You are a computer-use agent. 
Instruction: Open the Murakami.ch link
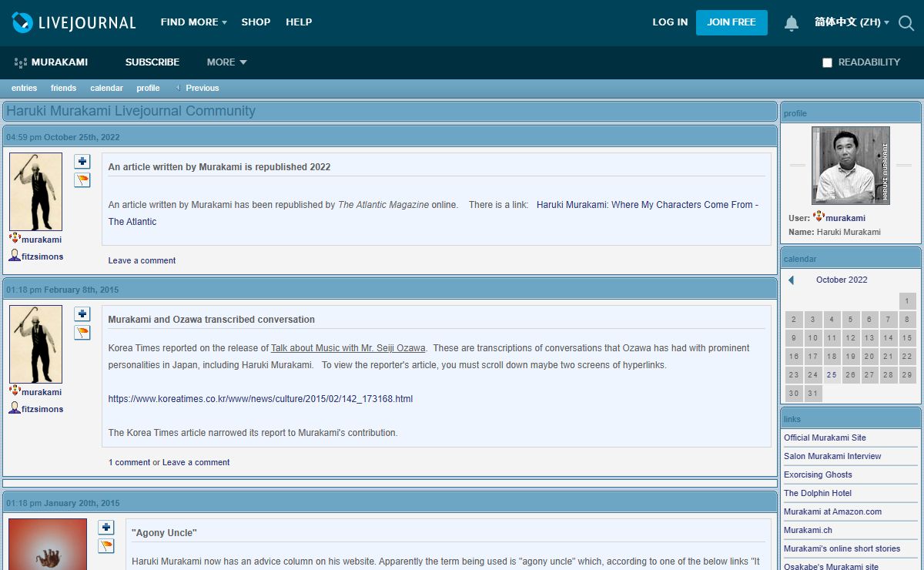[x=808, y=530]
